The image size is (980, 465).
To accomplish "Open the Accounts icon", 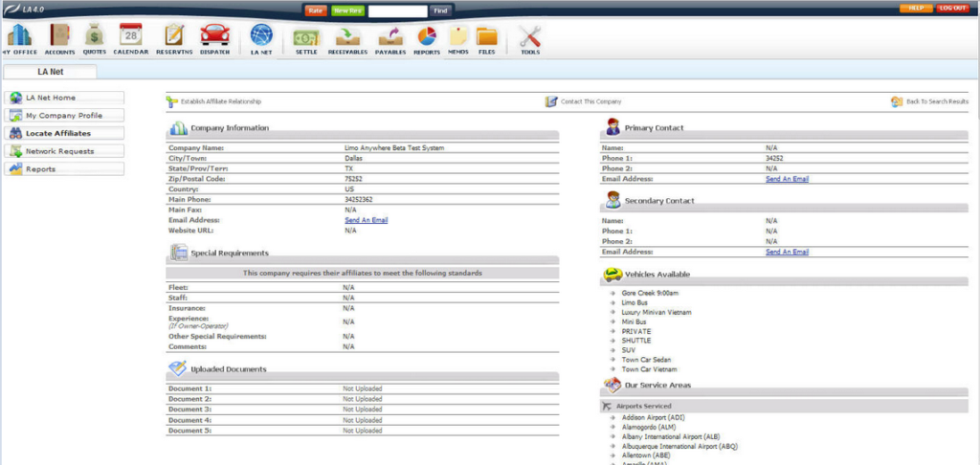I will tap(59, 36).
